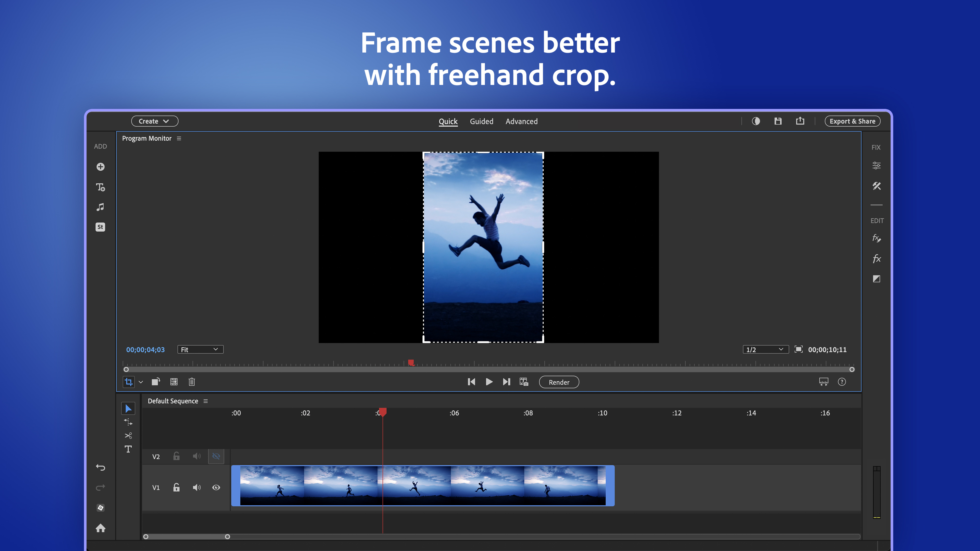Toggle the lock on track V1
This screenshot has width=980, height=551.
[176, 487]
